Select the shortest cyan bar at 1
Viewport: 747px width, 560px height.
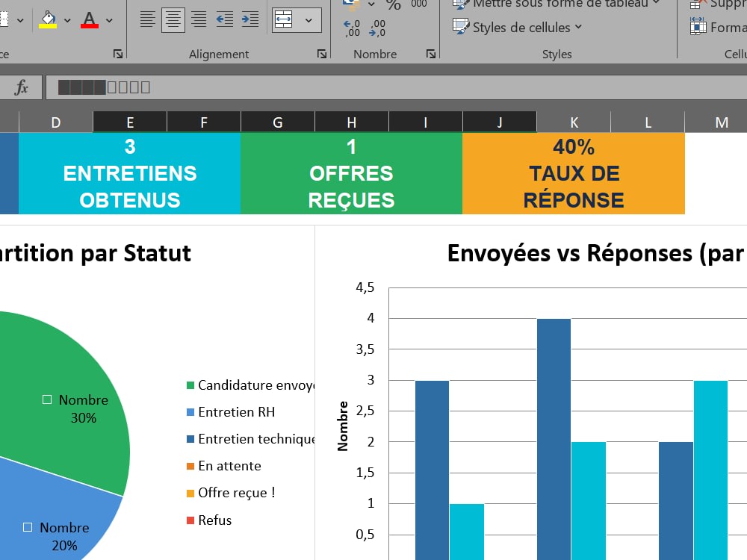(x=467, y=532)
